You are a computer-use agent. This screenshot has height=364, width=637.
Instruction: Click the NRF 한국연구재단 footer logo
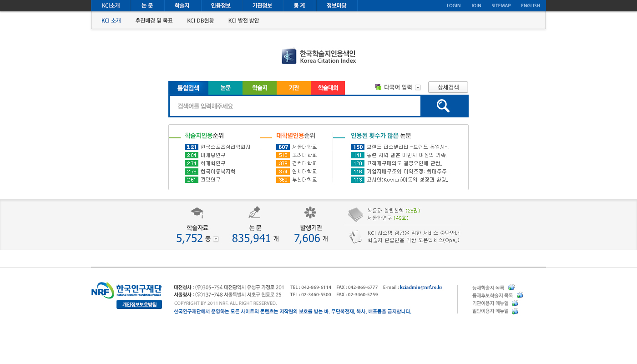tap(126, 290)
